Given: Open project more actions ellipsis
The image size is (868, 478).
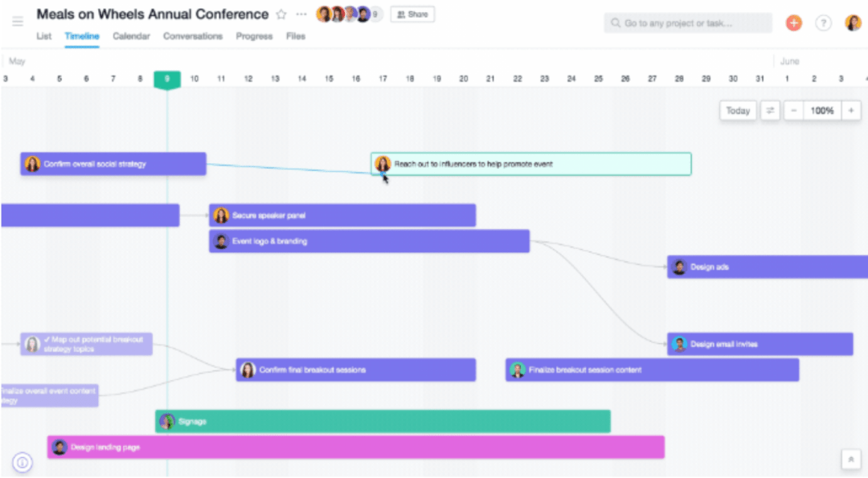Looking at the screenshot, I should 301,14.
